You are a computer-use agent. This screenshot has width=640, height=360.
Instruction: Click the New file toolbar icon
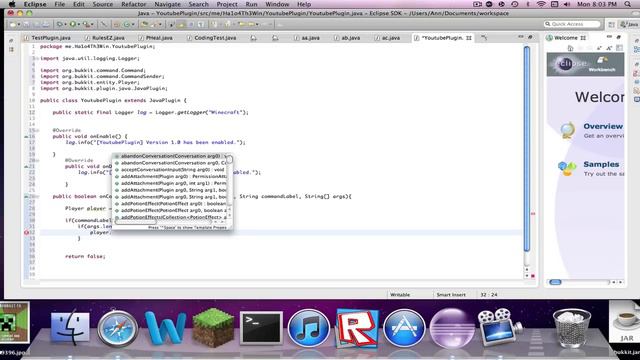pos(13,24)
